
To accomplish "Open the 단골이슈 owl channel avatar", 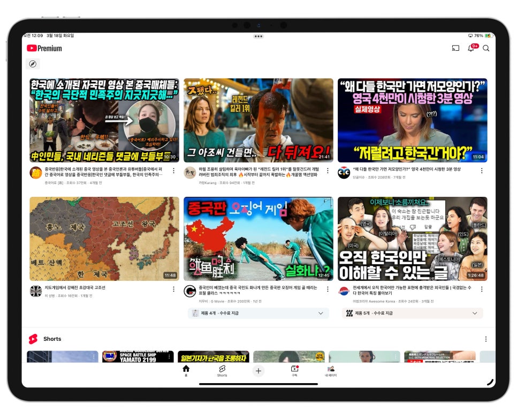I will point(344,172).
